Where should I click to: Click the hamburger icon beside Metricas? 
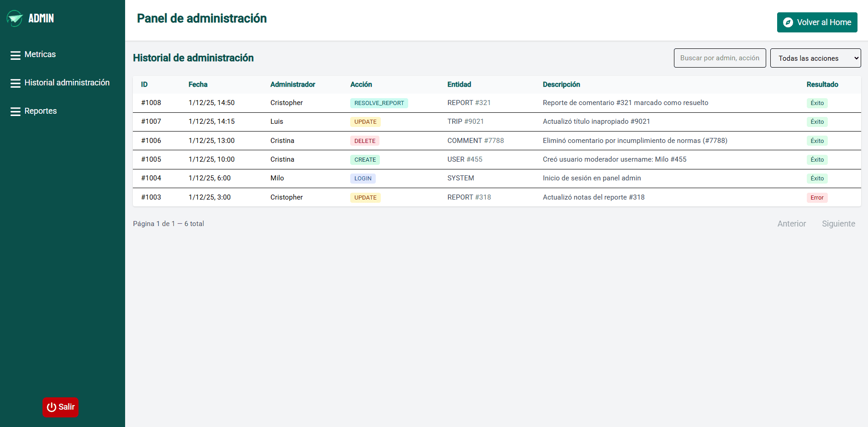coord(15,54)
